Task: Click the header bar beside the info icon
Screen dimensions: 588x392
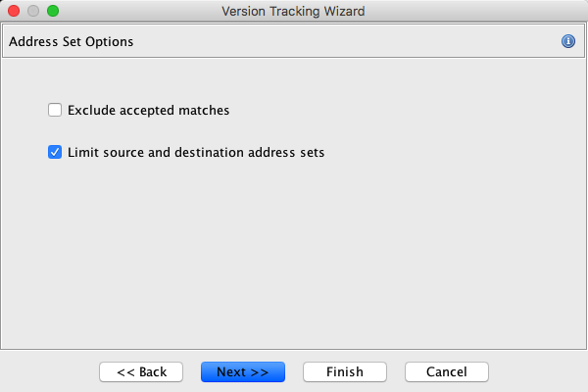Action: point(392,42)
